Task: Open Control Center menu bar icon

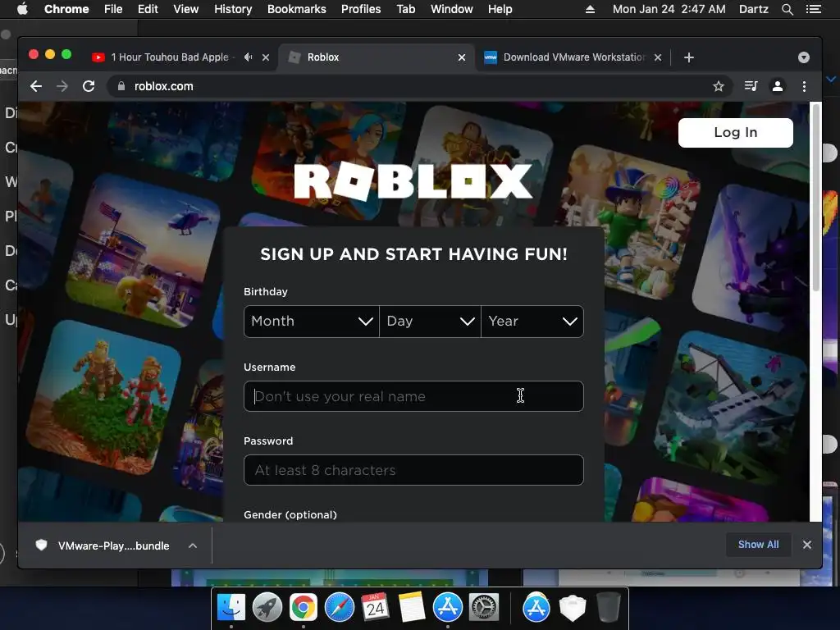Action: (x=814, y=9)
